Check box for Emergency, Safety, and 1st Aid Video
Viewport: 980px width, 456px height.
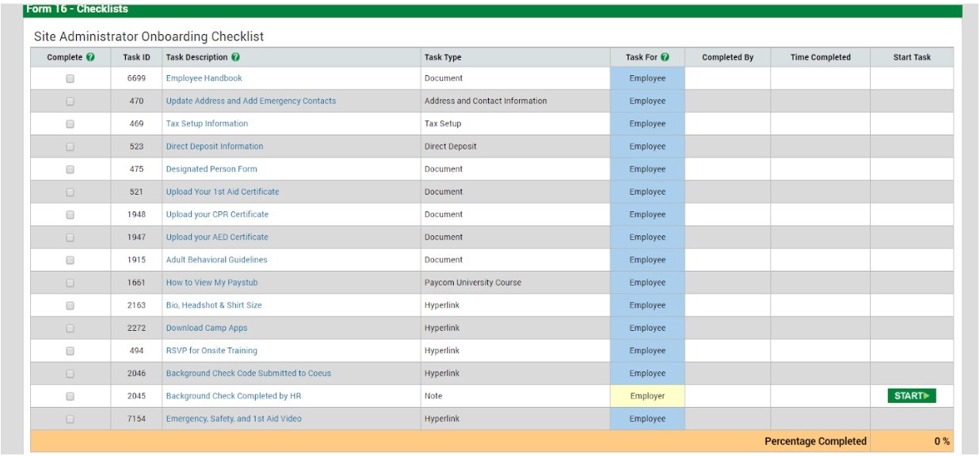(71, 418)
